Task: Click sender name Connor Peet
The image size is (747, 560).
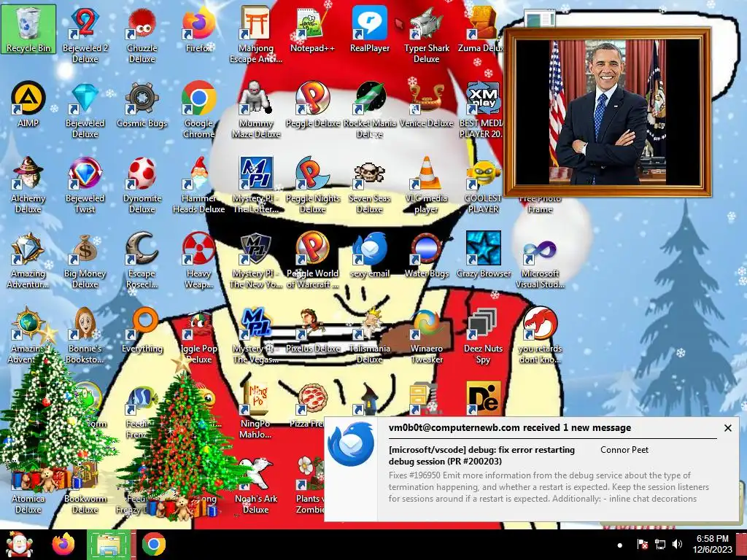Action: point(624,449)
